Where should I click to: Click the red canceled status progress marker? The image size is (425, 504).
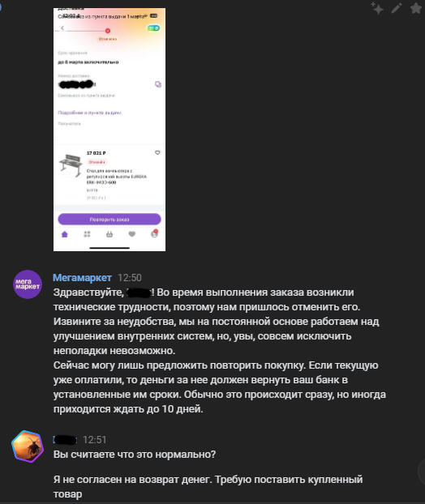tap(108, 31)
